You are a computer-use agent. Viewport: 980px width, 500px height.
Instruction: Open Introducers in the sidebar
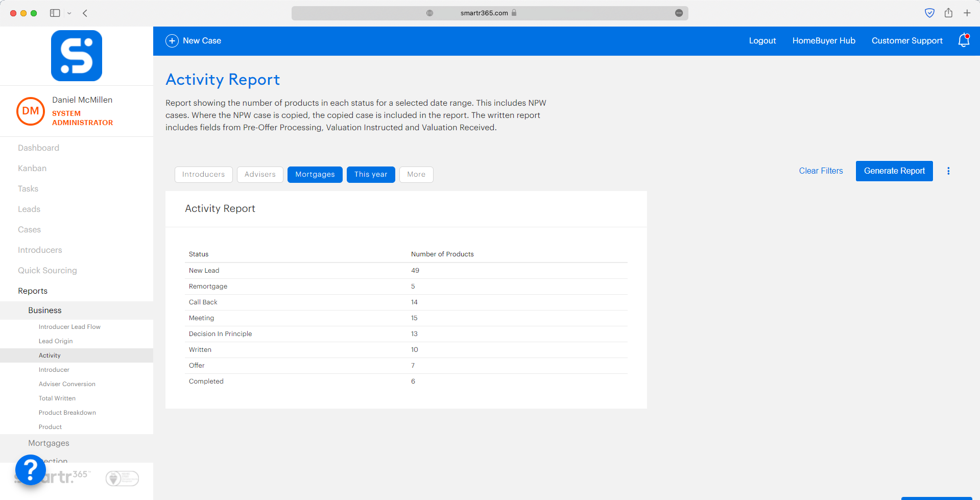[x=40, y=250]
